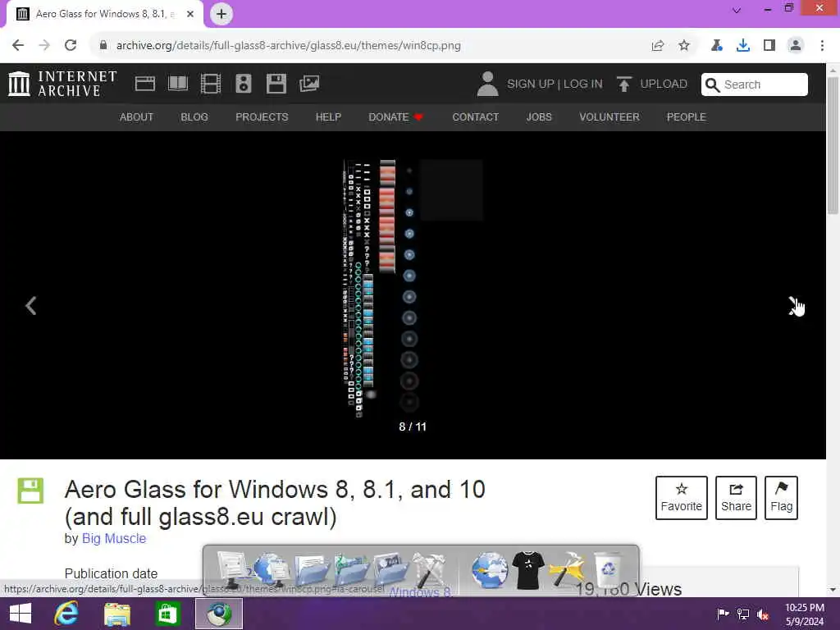
Task: Open the black T-shirt dock icon
Action: pyautogui.click(x=527, y=571)
